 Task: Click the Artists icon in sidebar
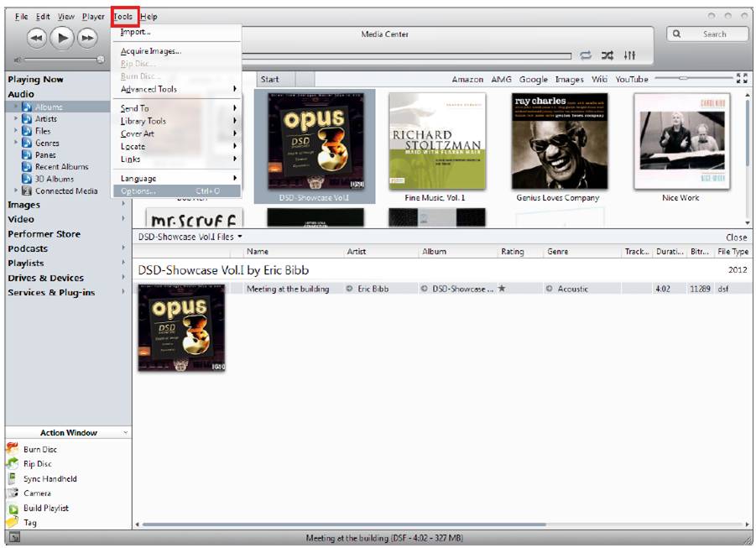tap(27, 118)
